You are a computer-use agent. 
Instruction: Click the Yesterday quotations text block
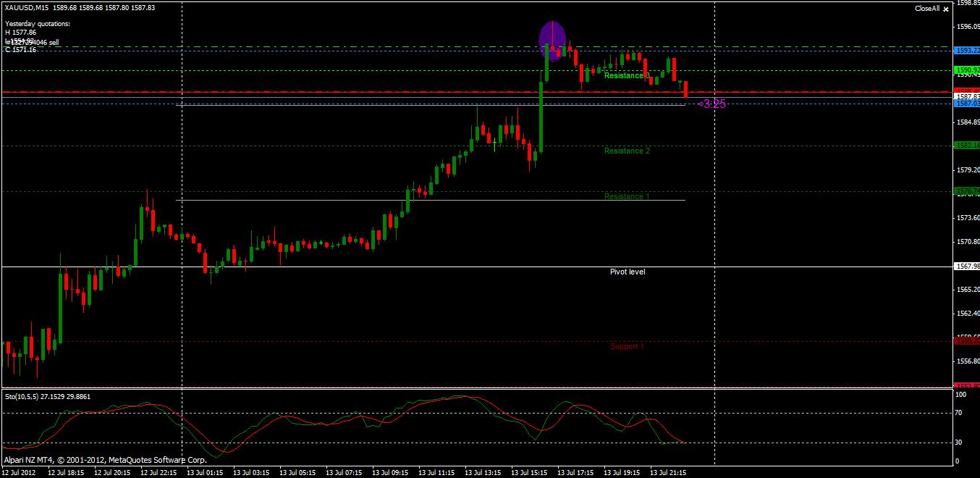click(37, 36)
